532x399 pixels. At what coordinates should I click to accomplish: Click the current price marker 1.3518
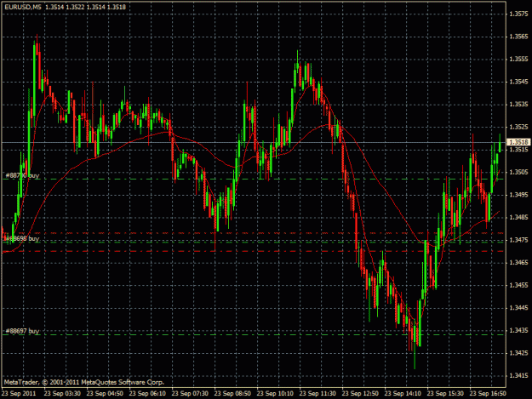(x=518, y=142)
